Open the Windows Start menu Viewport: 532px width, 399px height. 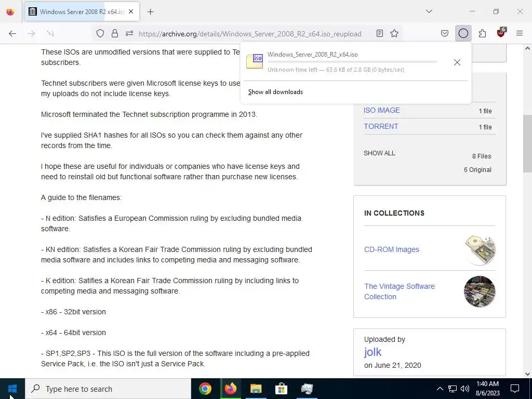[x=12, y=389]
